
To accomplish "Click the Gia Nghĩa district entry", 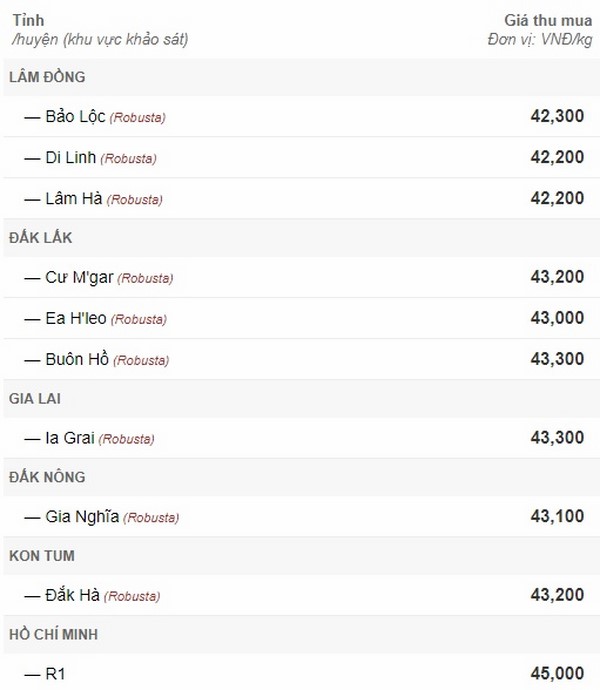I will click(301, 516).
